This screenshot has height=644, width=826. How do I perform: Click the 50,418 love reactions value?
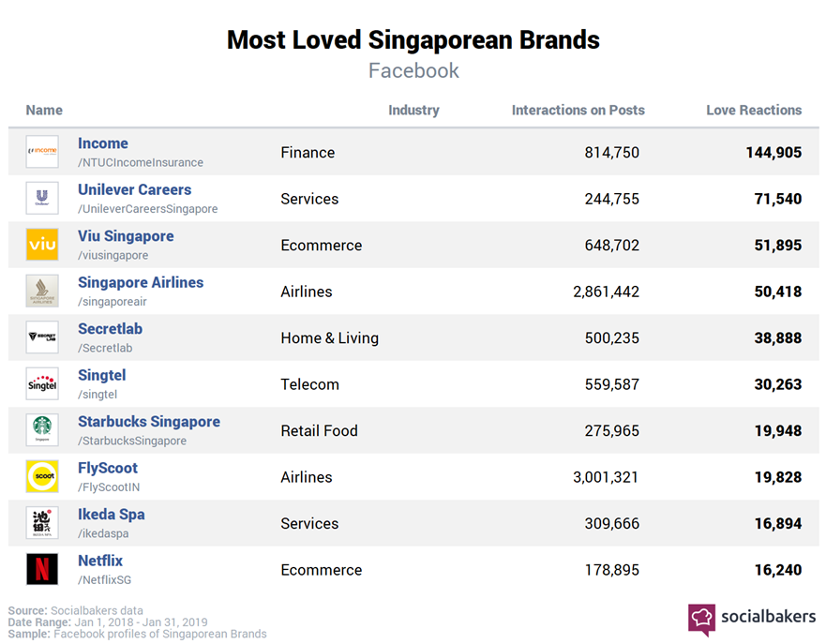[x=778, y=292]
